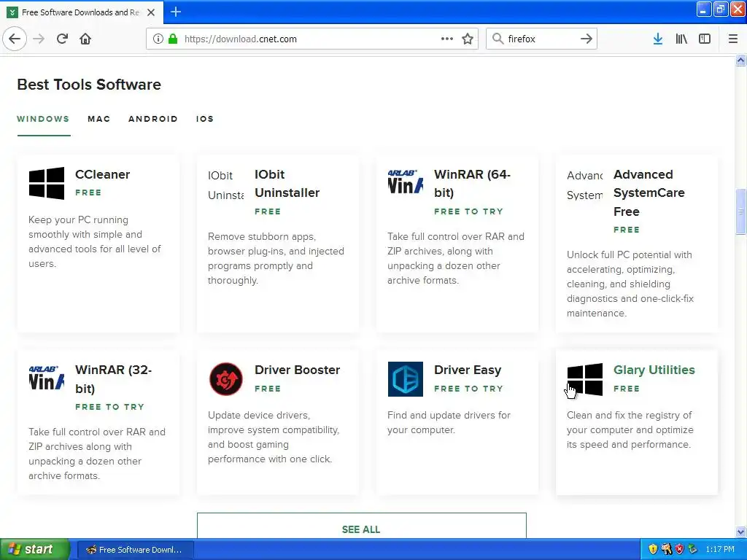This screenshot has height=560, width=747.
Task: Click the CCleaner description text
Action: 95,242
